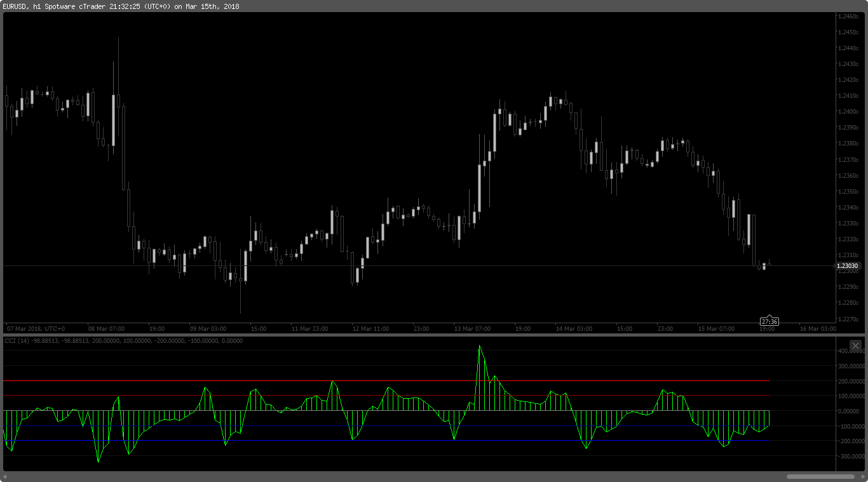Click the '16 Mar 03:00' time axis label

tap(818, 329)
